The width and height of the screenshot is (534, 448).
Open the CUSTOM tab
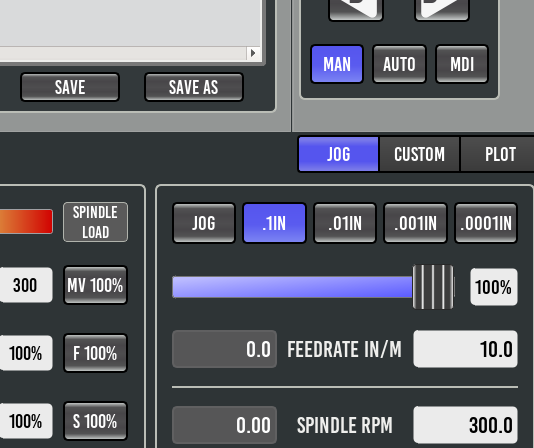[x=419, y=154]
